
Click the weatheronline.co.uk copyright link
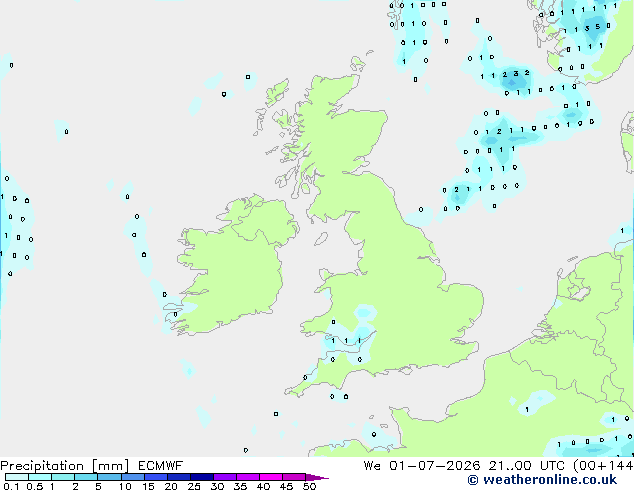click(542, 480)
